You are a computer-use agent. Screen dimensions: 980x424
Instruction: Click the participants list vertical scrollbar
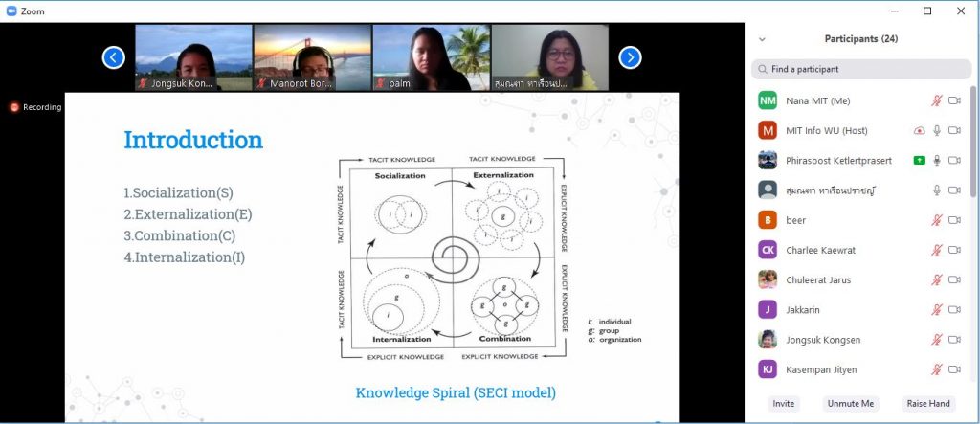click(974, 191)
